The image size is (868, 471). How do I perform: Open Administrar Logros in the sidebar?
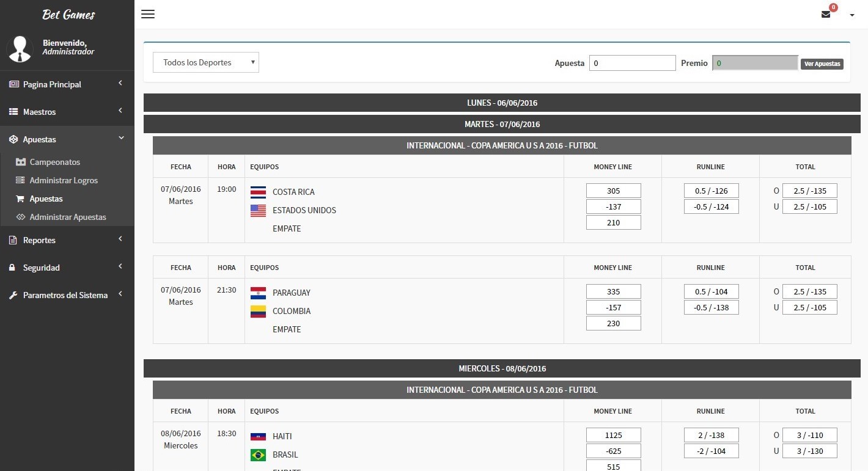(x=64, y=180)
